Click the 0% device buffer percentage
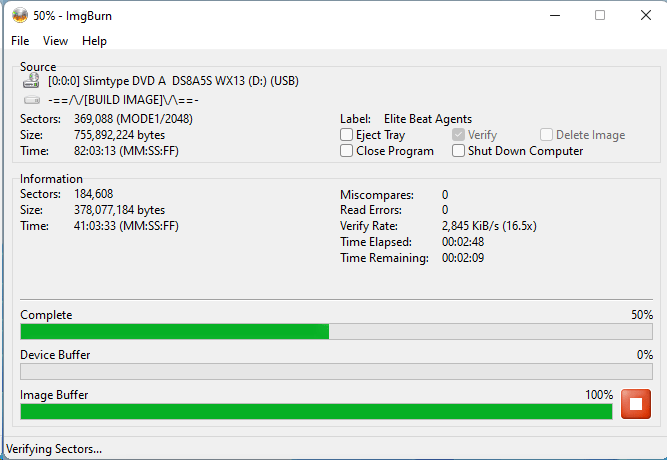This screenshot has height=460, width=667. click(645, 355)
